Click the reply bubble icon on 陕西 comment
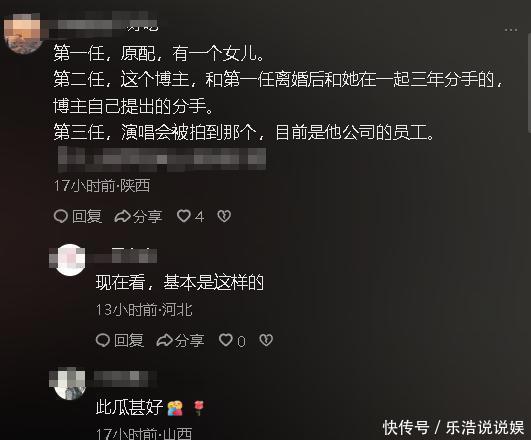Image resolution: width=531 pixels, height=440 pixels. (61, 216)
